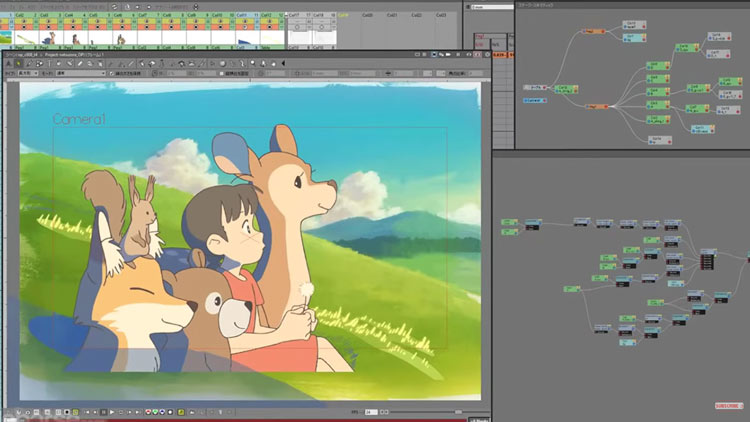Screen dimensions: 750x422
Task: Select the highlighted Col11 column header
Action: [248, 15]
